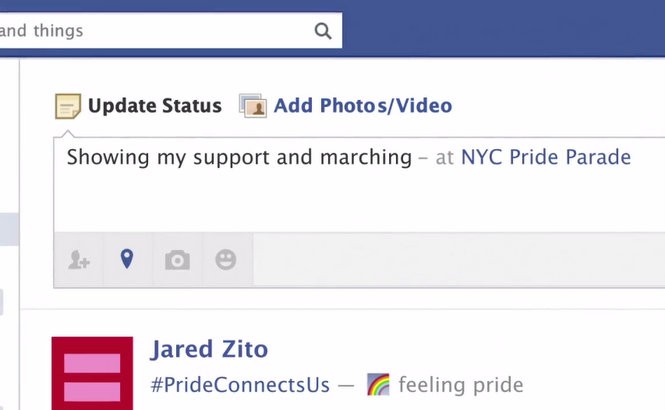Click inside the status text area

(359, 185)
